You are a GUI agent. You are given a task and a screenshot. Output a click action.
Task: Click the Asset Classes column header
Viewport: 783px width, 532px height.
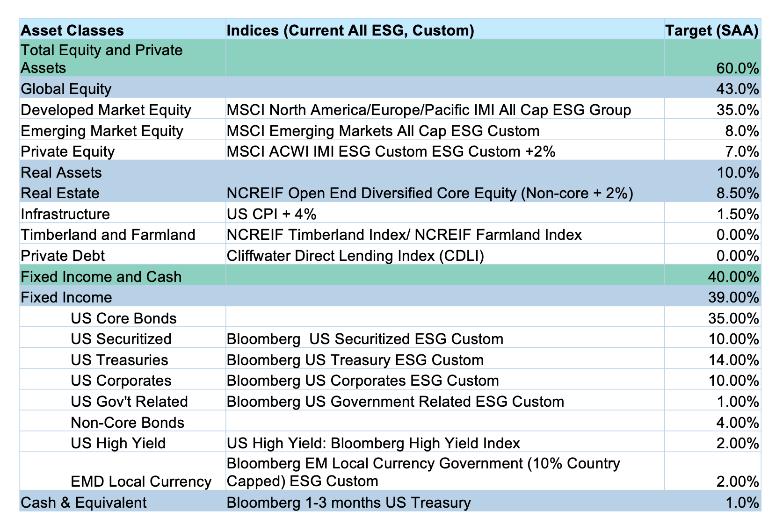72,30
